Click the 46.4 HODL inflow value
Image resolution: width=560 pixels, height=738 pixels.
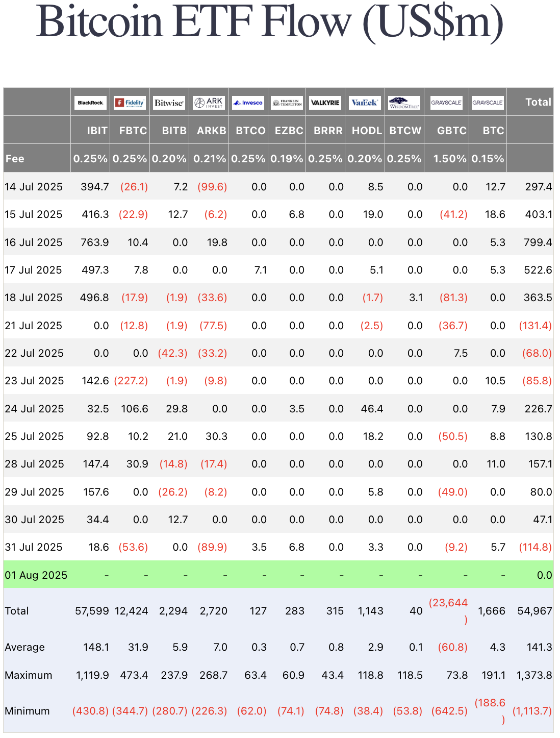(372, 409)
